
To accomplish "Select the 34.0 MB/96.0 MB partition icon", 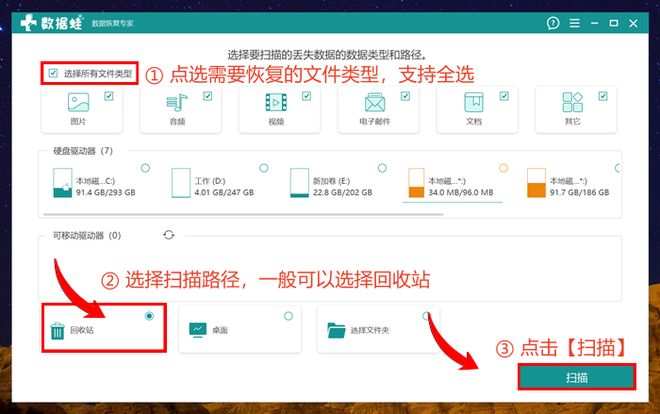I will coord(417,183).
